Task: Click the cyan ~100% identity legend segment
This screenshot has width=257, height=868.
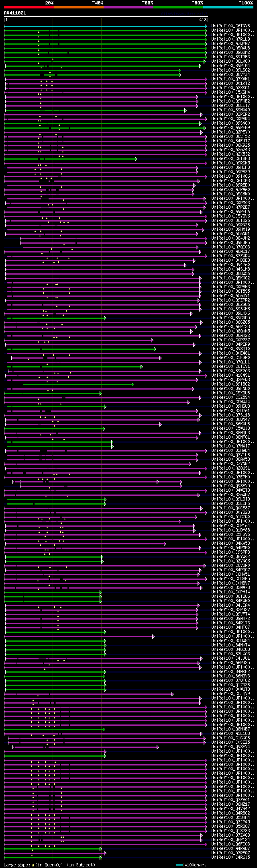Action: pyautogui.click(x=228, y=7)
